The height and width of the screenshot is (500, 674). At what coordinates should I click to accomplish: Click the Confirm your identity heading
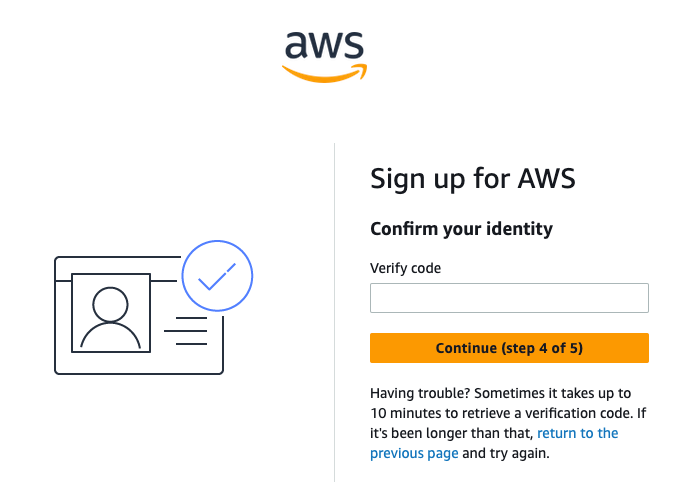(462, 229)
